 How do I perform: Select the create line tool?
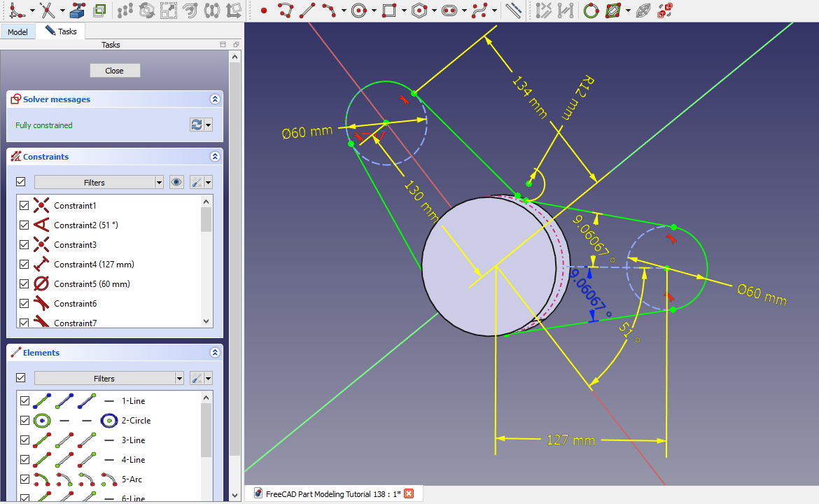tap(307, 10)
